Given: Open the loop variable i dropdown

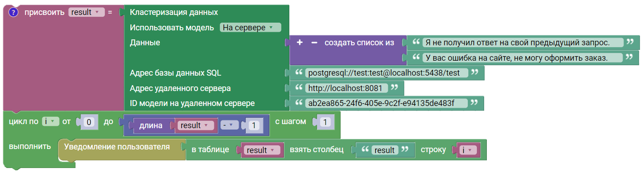Looking at the screenshot, I should [x=50, y=121].
